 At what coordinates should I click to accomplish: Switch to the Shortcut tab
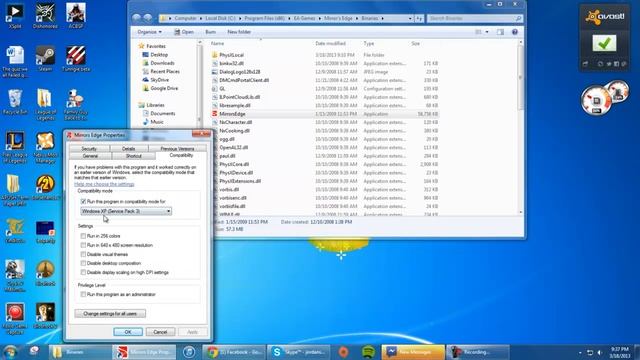pyautogui.click(x=133, y=156)
